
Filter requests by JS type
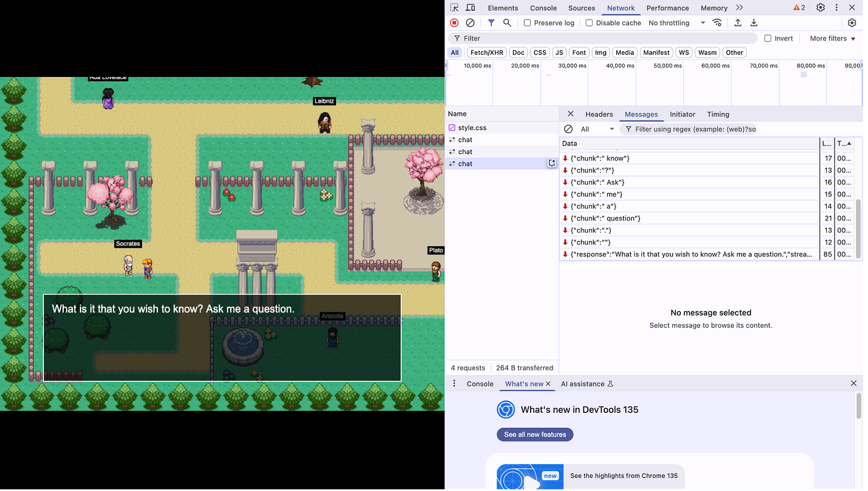pyautogui.click(x=559, y=53)
